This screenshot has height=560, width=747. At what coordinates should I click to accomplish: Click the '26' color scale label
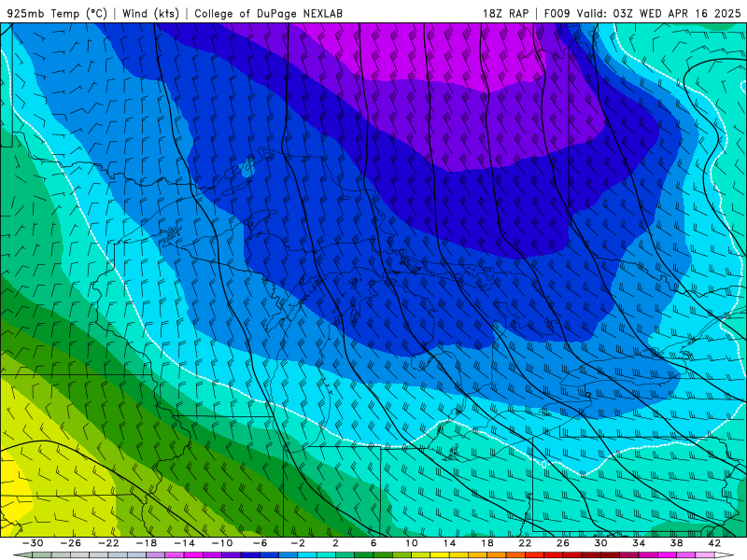click(563, 543)
